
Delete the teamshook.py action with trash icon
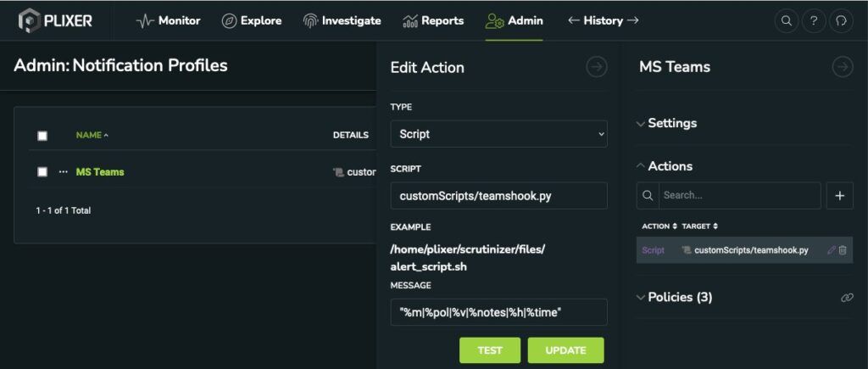click(843, 250)
